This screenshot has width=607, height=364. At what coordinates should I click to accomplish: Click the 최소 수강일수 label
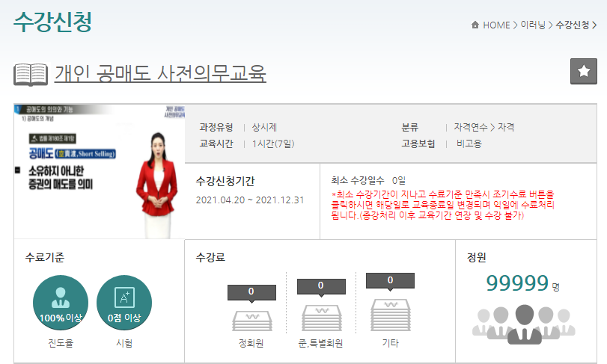(358, 180)
